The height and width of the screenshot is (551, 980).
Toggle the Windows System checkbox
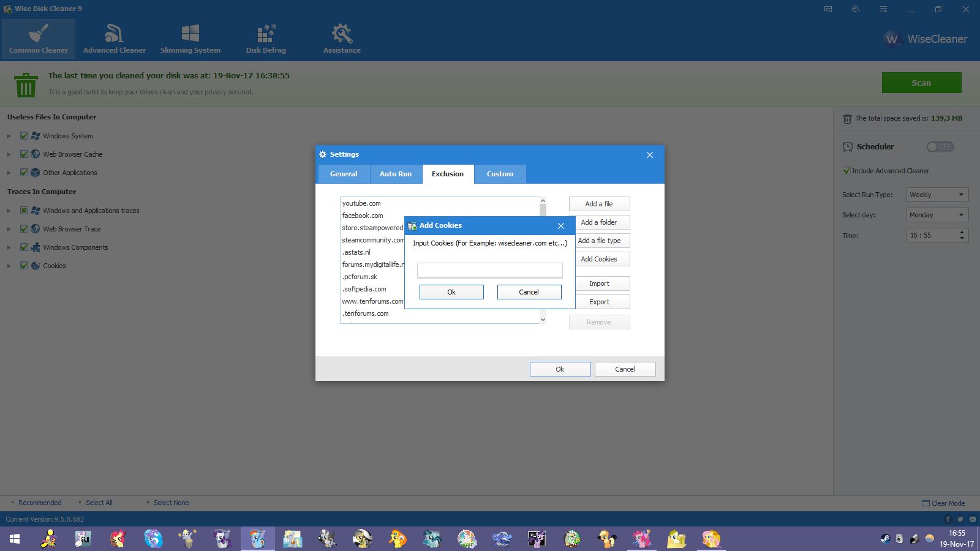pos(24,136)
